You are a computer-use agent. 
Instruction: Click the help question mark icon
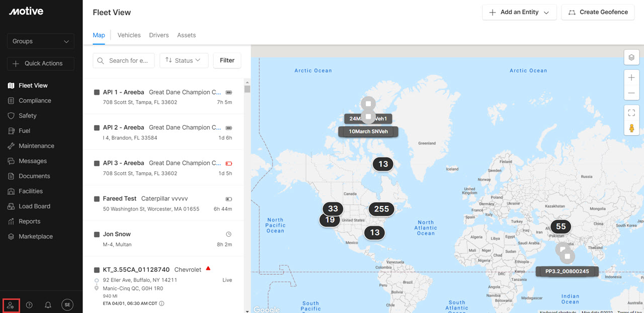pyautogui.click(x=29, y=305)
